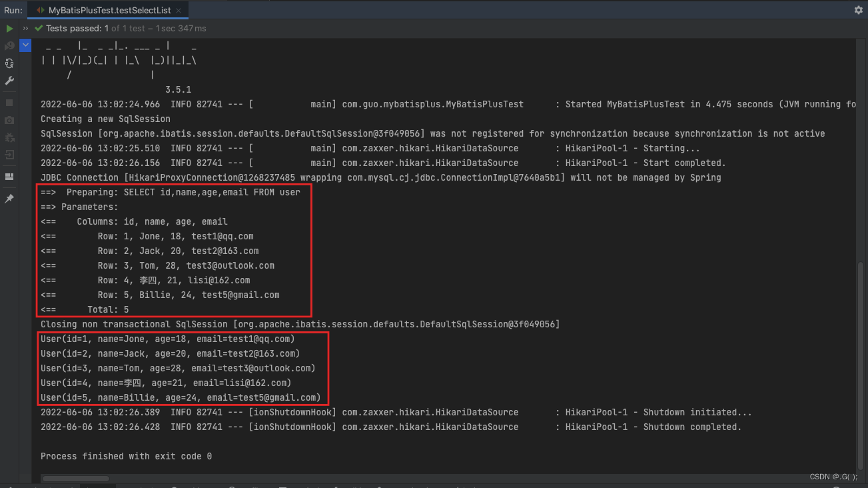Click the User(id=5, name=Billie) output line
868x488 pixels.
click(181, 397)
